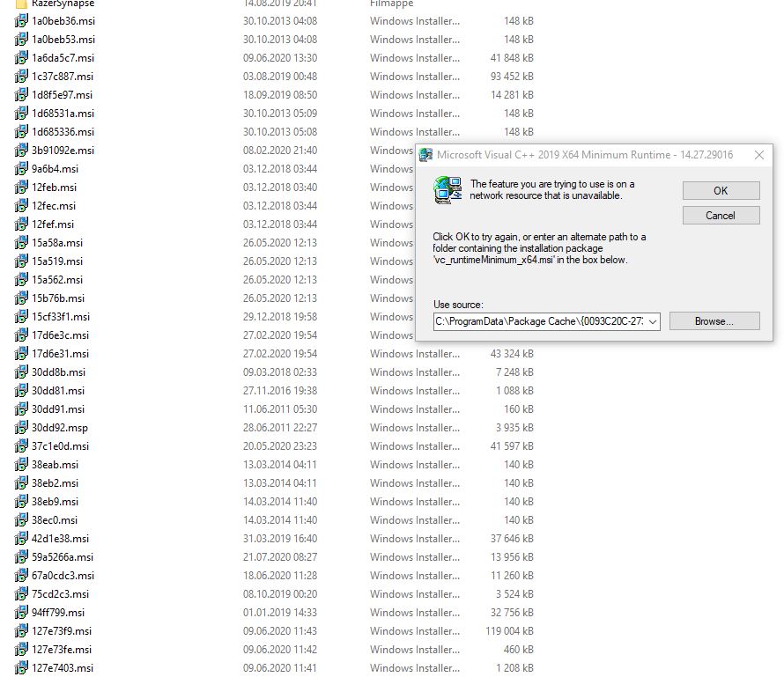The image size is (784, 677).
Task: Select the icon of 9a6b4.msi
Action: pos(21,169)
